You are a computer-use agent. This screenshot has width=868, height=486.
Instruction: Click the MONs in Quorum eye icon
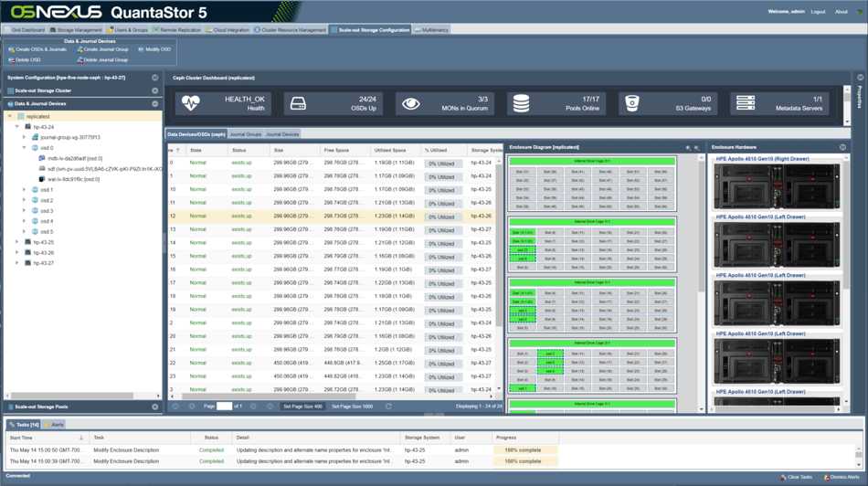pos(411,103)
